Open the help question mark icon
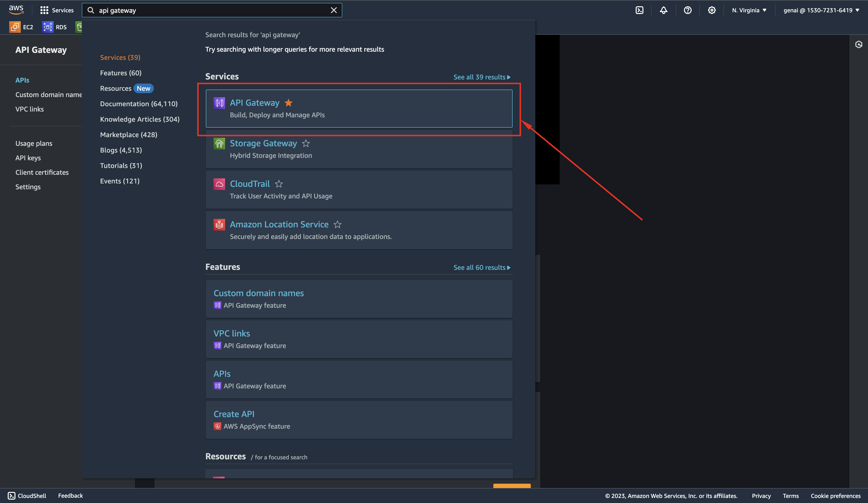The height and width of the screenshot is (503, 868). 688,10
